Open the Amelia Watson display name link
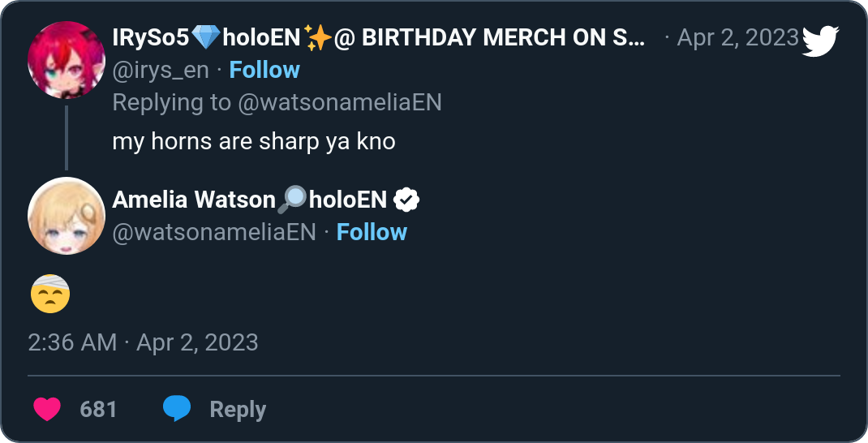The width and height of the screenshot is (868, 443). [194, 200]
